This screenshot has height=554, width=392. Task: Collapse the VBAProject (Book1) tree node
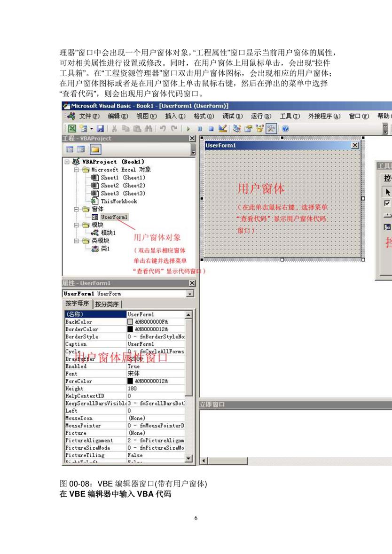point(67,162)
